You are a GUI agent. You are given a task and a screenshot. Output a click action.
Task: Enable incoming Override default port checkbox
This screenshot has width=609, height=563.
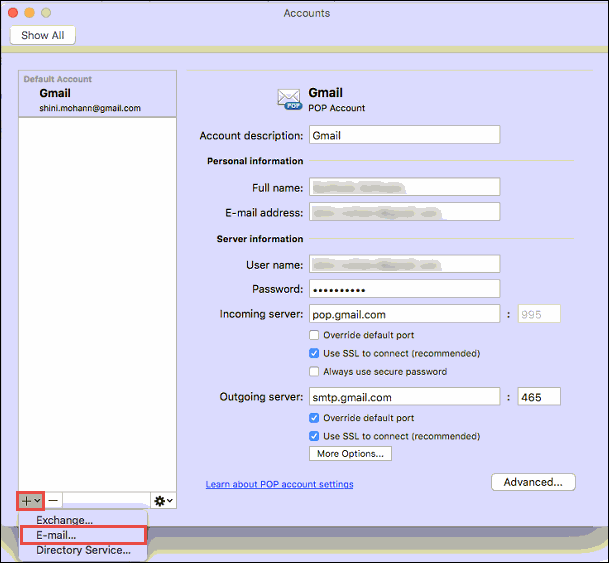(x=314, y=335)
